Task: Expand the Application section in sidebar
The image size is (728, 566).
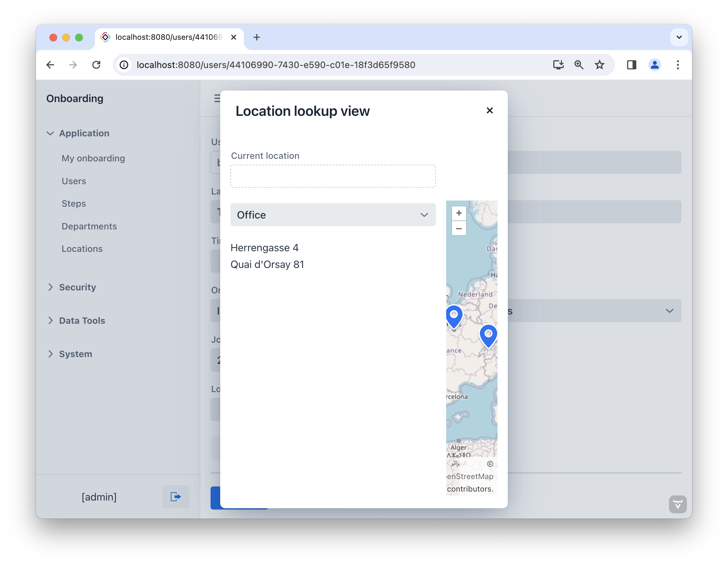Action: coord(83,133)
